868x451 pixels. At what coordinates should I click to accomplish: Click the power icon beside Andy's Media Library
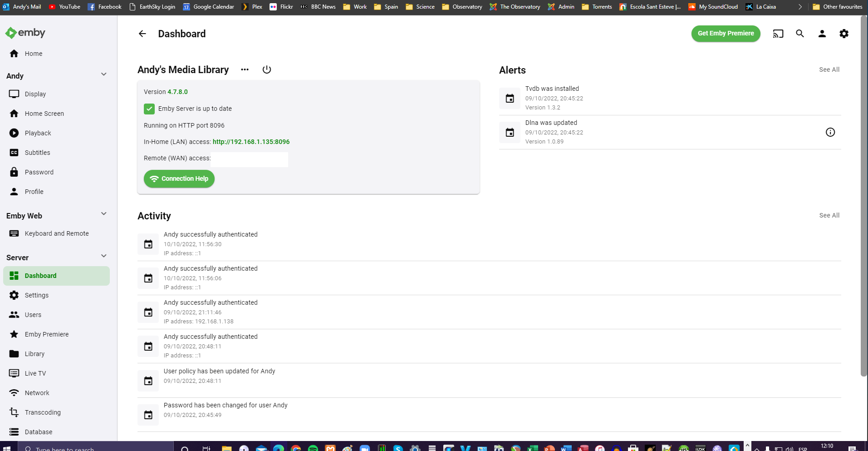pos(267,69)
